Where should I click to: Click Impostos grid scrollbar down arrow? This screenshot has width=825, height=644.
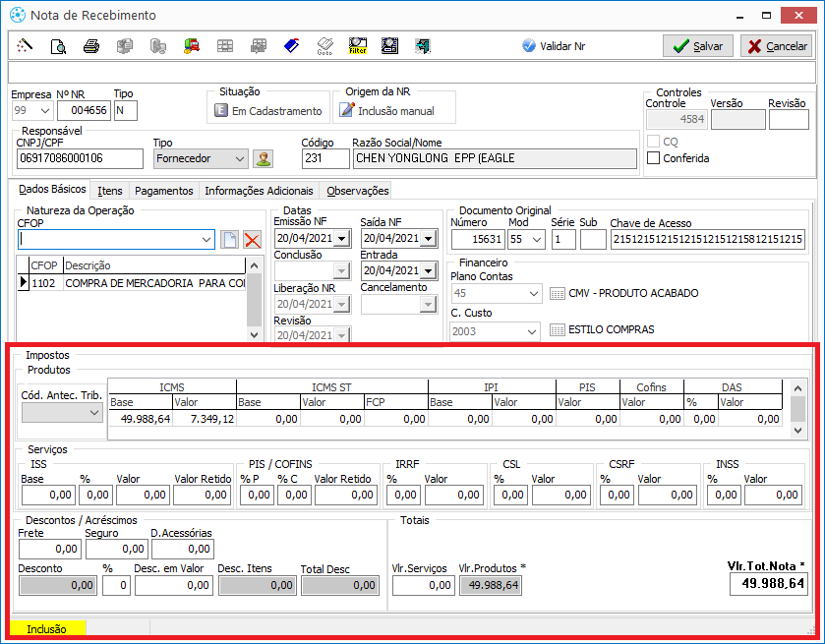797,431
